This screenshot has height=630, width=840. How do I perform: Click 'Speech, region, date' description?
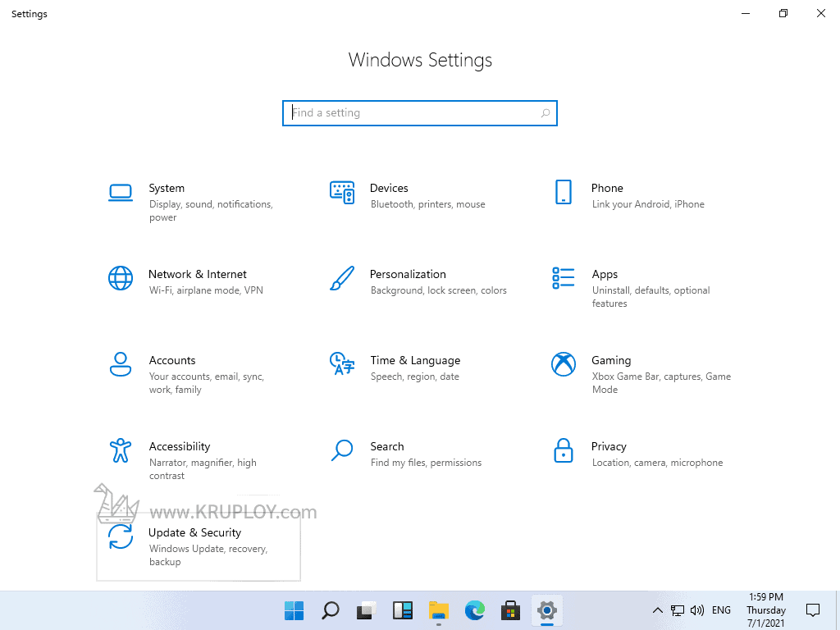[414, 377]
